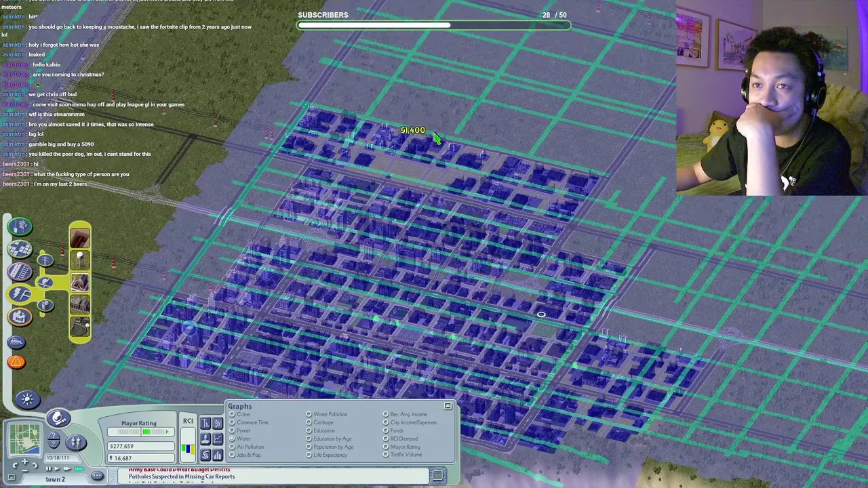
Task: Select the Jobs & Pop. graph option
Action: 232,455
